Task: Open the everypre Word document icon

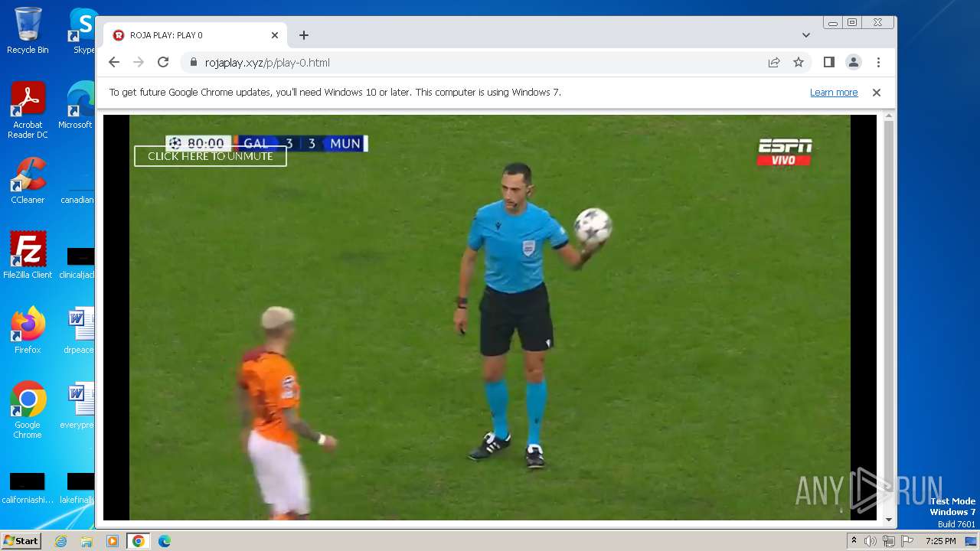Action: tap(77, 406)
